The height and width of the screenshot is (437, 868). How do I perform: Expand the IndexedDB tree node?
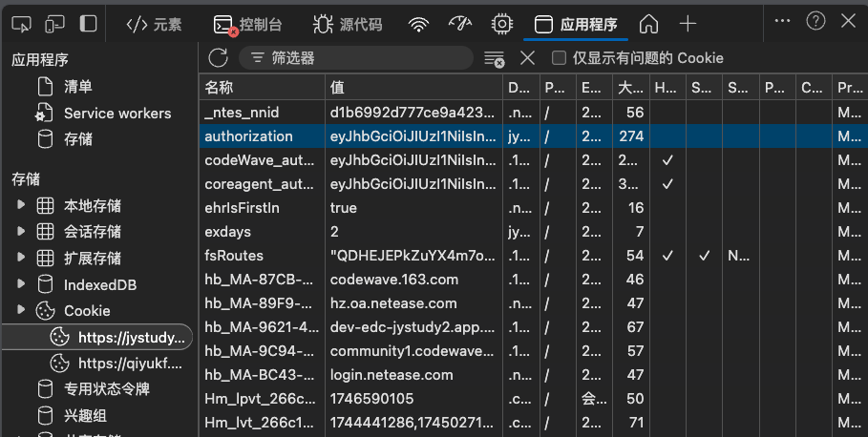(x=21, y=284)
